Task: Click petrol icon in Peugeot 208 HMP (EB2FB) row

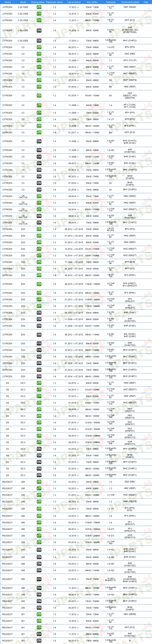Action: [x=39, y=501]
